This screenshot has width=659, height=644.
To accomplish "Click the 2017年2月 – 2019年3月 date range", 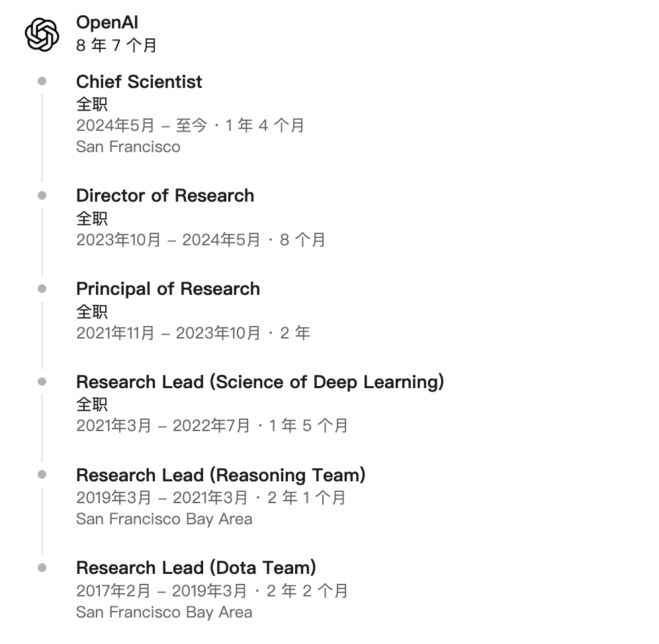I will pos(161,591).
